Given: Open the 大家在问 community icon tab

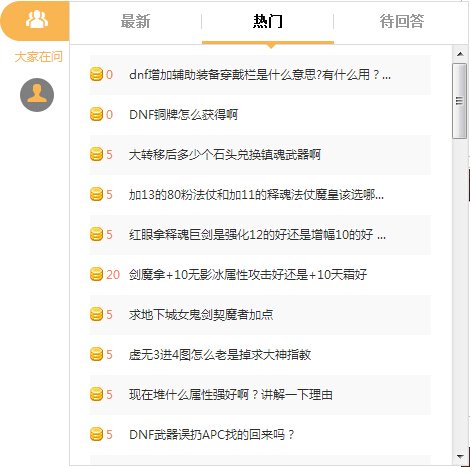Looking at the screenshot, I should [35, 21].
